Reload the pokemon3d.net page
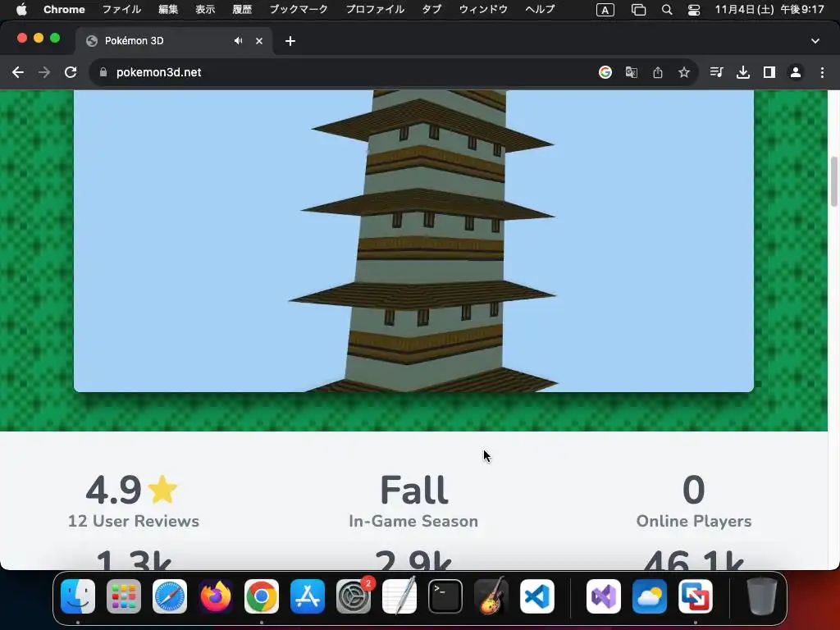Screen dimensions: 840x630 71,72
